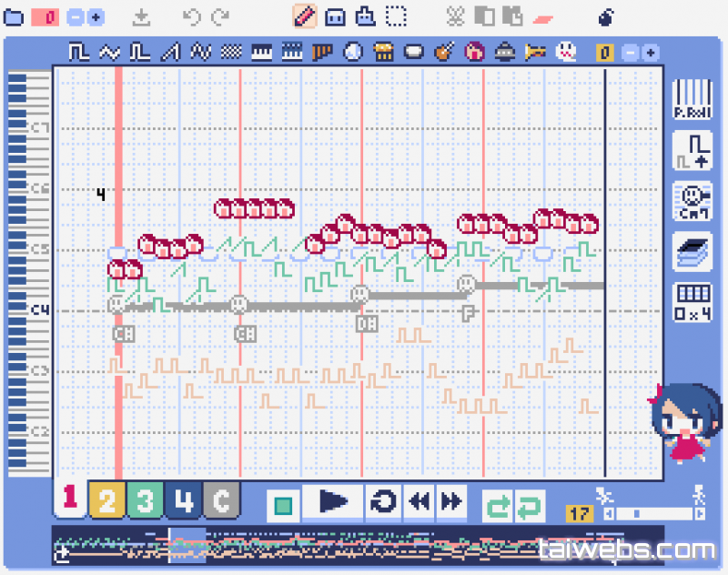This screenshot has height=575, width=728.
Task: Toggle the P.Roll piano roll view
Action: (x=693, y=98)
